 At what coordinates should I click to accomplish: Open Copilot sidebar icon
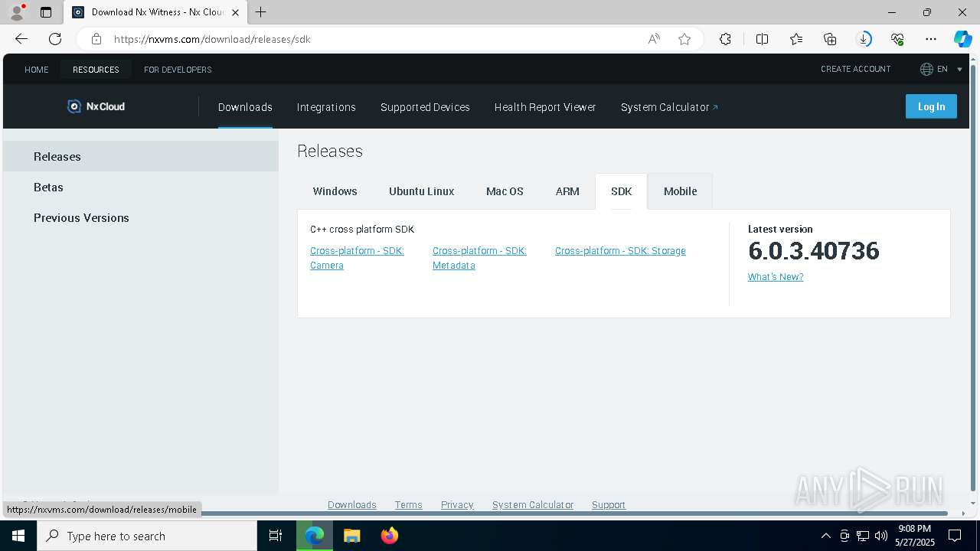click(x=962, y=39)
